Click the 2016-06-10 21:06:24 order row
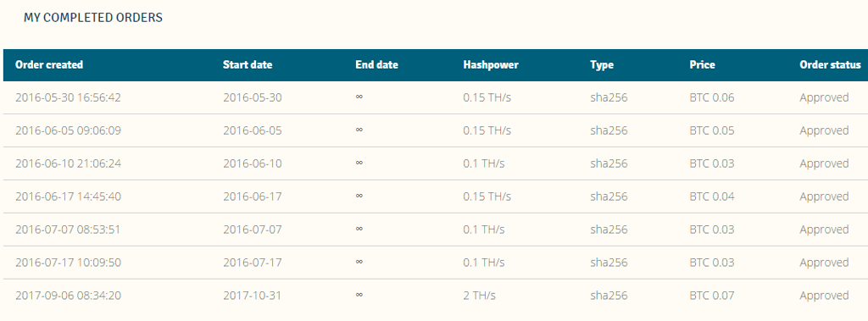Viewport: 868px width, 321px height. click(x=436, y=163)
